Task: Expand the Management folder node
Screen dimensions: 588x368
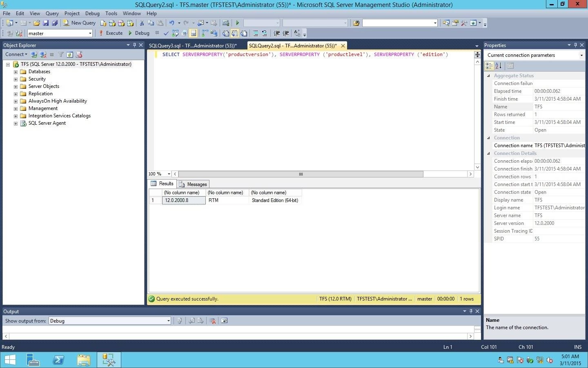Action: [x=16, y=108]
